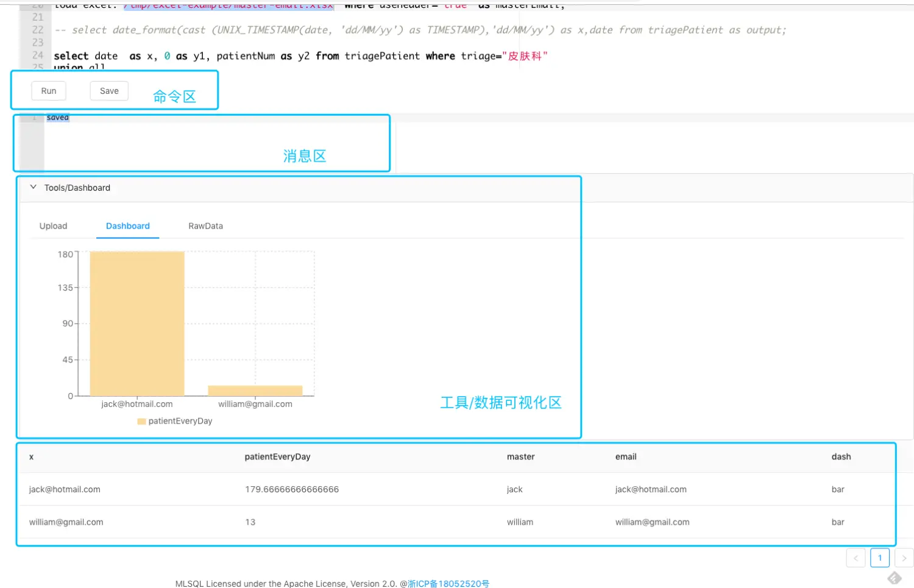Toggle the patientEveryDay legend entry

click(175, 421)
